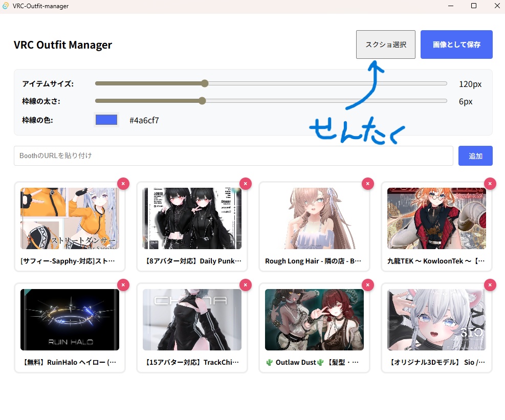Remove the Sio 3D model item
Image resolution: width=505 pixels, height=420 pixels.
(490, 284)
